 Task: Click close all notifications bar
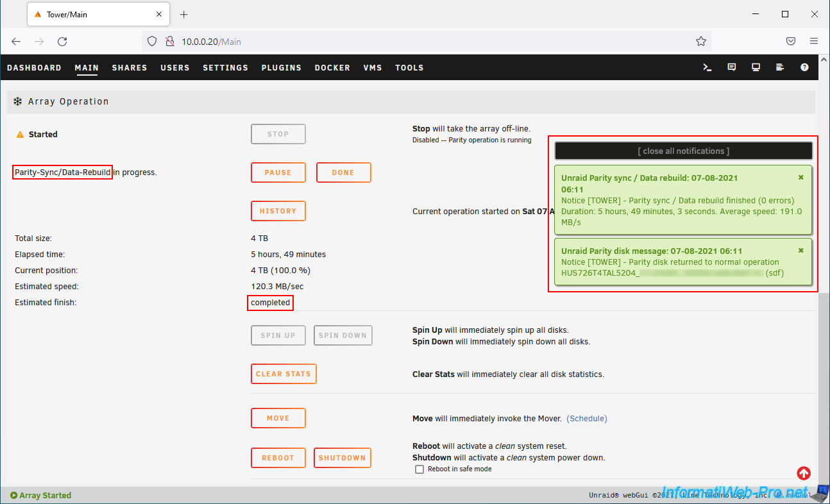(683, 151)
